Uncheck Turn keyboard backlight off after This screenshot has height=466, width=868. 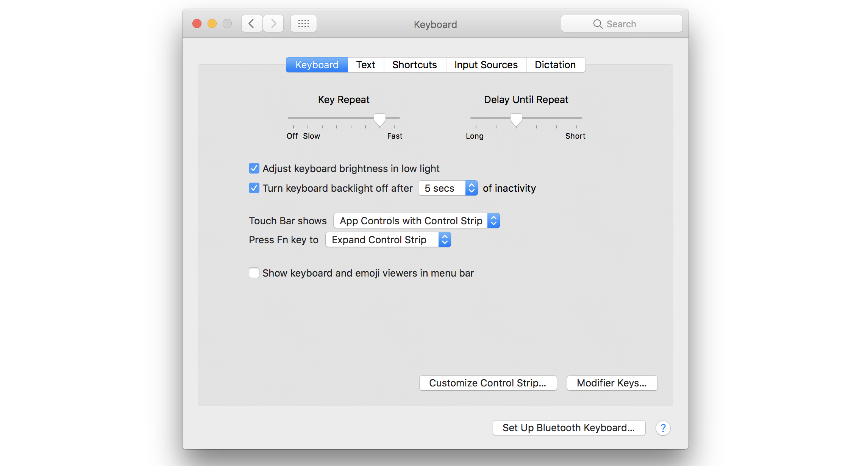click(254, 188)
